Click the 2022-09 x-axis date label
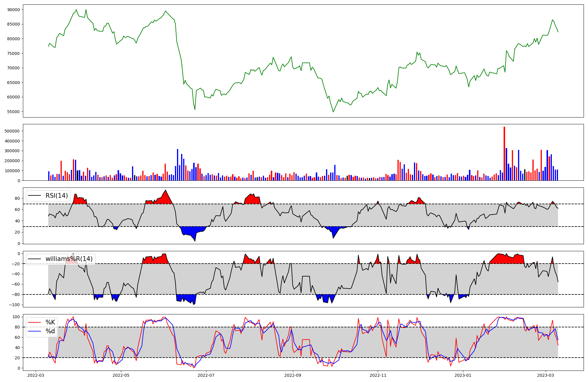The image size is (588, 382). [x=293, y=375]
